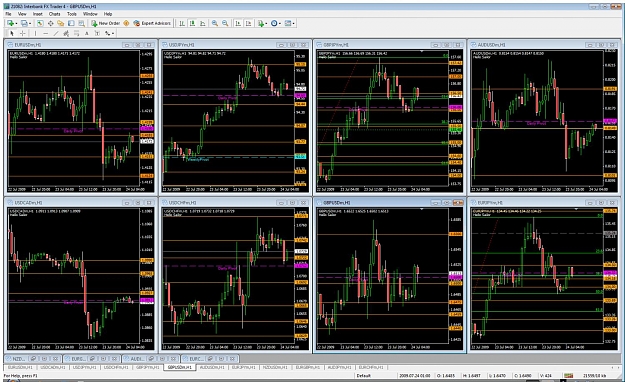Expand the Indicators dropdown arrow
Viewport: 625px width, 382px height.
click(x=266, y=24)
